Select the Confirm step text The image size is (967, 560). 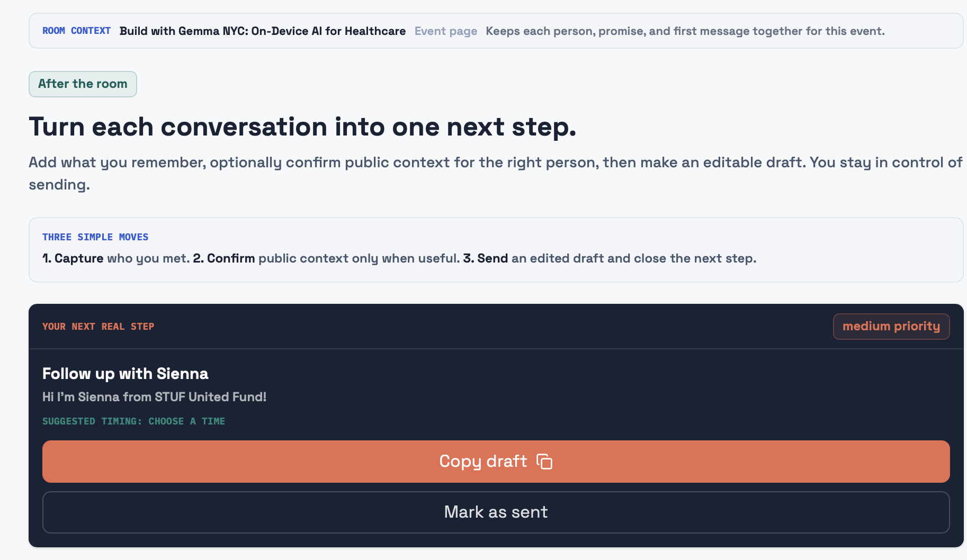[326, 258]
